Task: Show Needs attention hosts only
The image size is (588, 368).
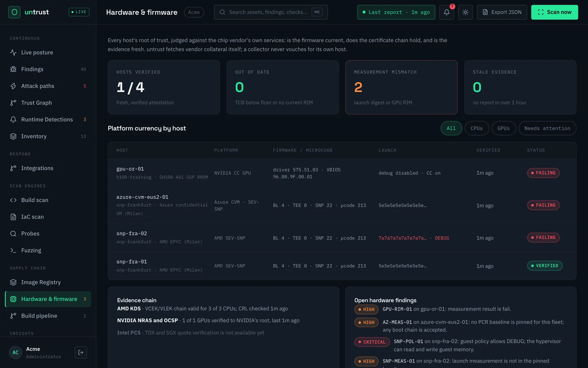Action: 547,128
